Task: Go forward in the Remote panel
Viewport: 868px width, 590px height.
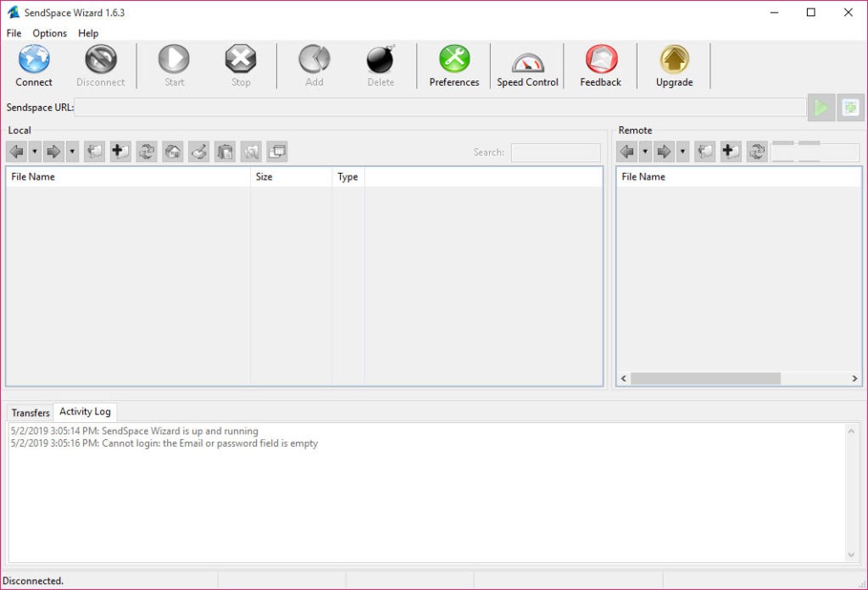Action: coord(665,152)
